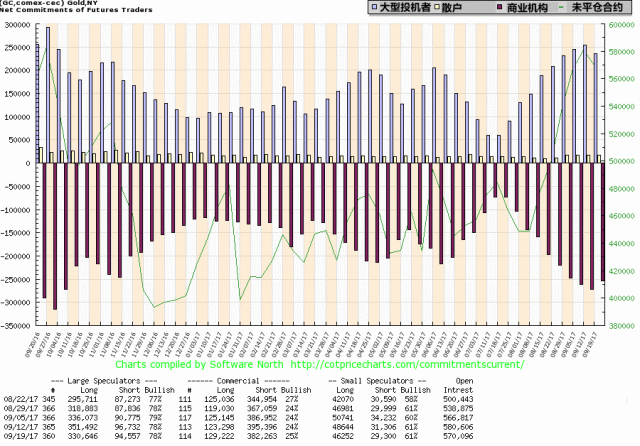Click the 'Commercial' table header
Image resolution: width=640 pixels, height=446 pixels.
click(238, 381)
